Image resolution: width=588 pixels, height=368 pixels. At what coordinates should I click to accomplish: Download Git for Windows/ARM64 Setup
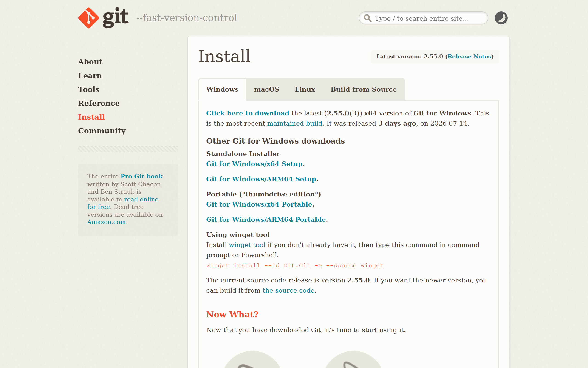pos(261,179)
